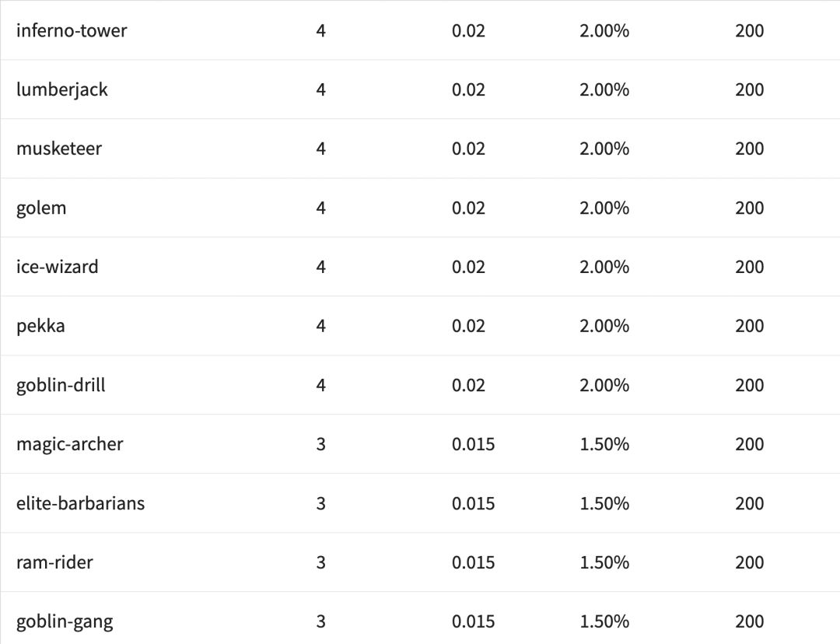Click the ice-wizard row label

click(x=58, y=268)
